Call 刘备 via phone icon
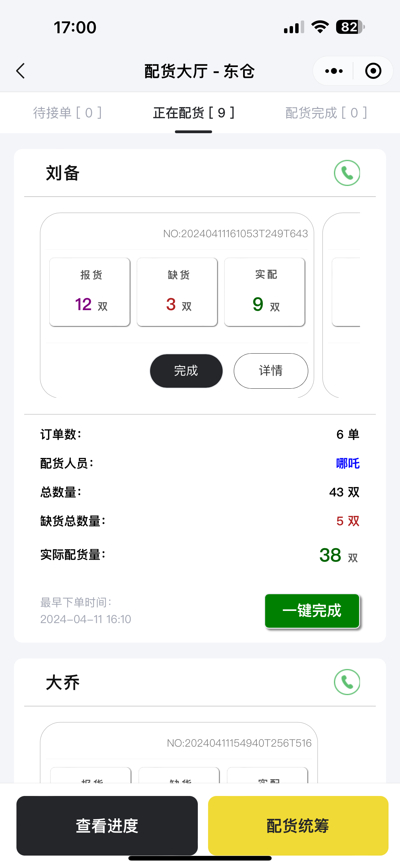This screenshot has width=400, height=868. [347, 173]
